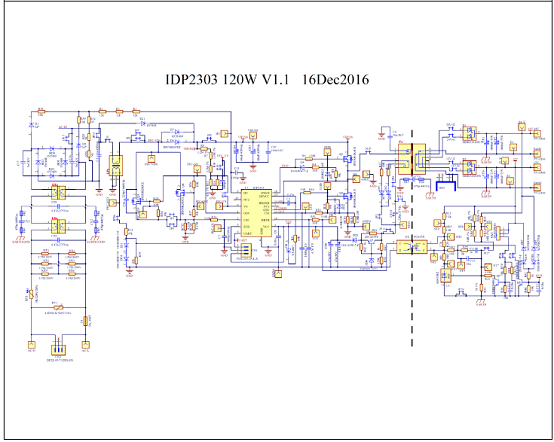Click the left AC test point above the connector
The image size is (554, 442).
31,344
